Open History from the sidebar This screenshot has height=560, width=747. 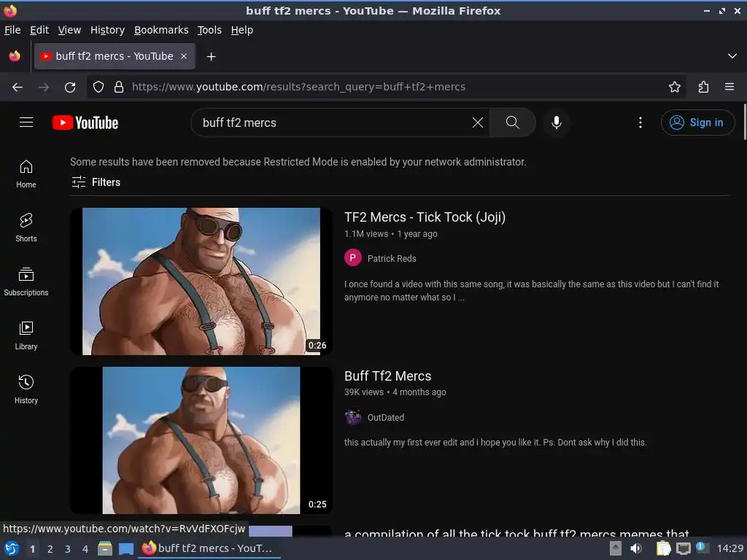(x=26, y=389)
